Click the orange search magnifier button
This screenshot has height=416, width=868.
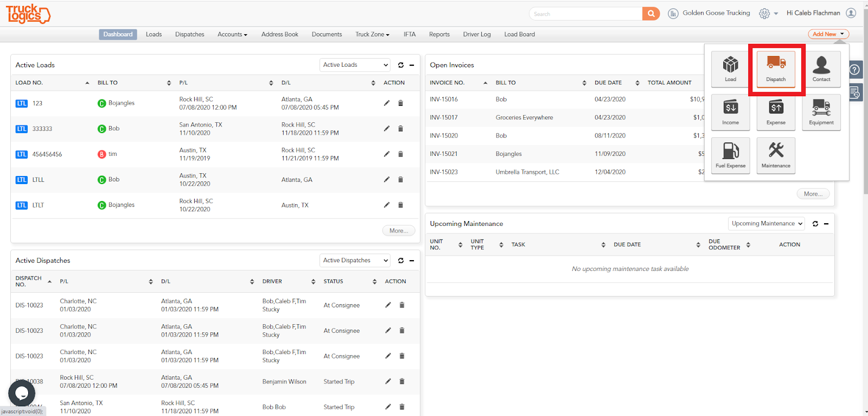click(x=651, y=14)
